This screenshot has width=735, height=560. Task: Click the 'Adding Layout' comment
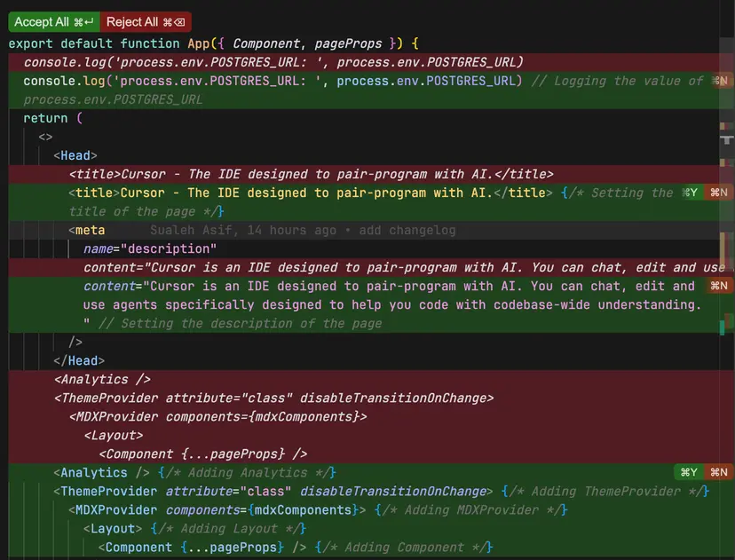pyautogui.click(x=229, y=529)
